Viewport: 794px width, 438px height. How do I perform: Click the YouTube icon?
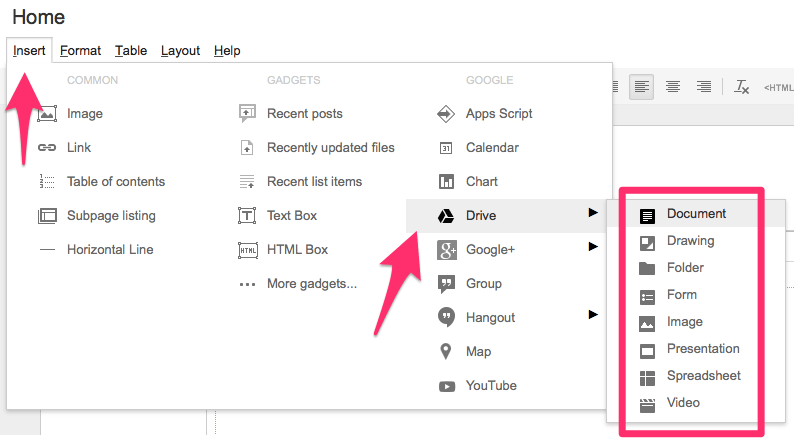coord(447,386)
